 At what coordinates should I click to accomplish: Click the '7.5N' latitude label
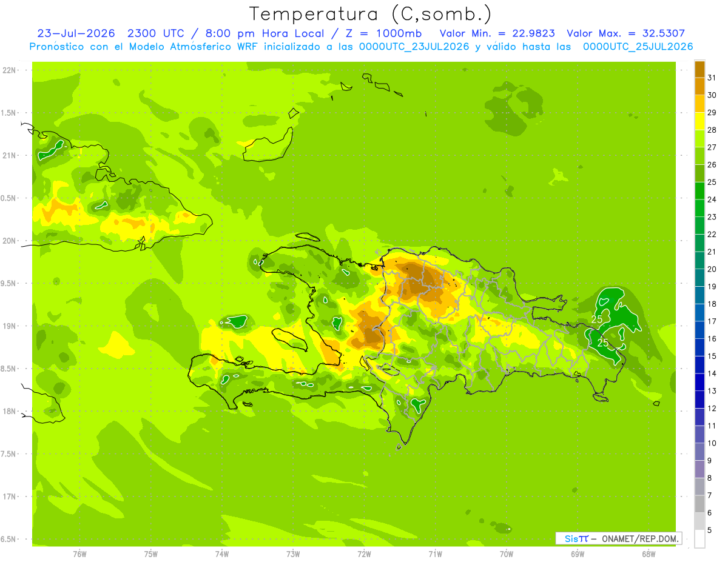[x=9, y=453]
